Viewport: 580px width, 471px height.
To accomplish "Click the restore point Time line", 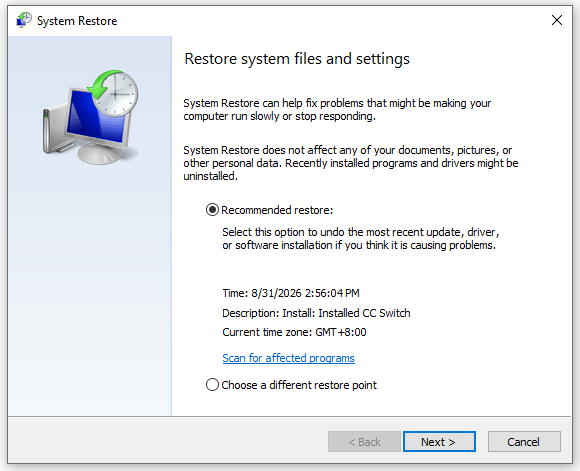I will pyautogui.click(x=291, y=293).
